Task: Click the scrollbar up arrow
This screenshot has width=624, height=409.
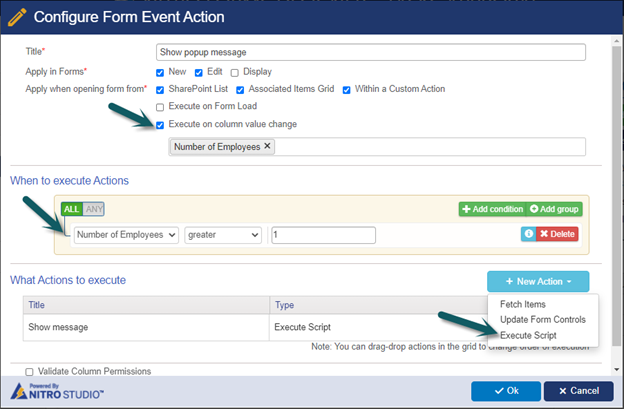Action: tap(616, 41)
